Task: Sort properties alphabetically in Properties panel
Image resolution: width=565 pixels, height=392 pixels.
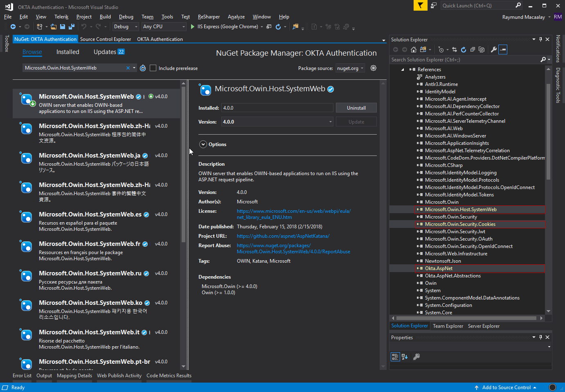Action: point(405,357)
